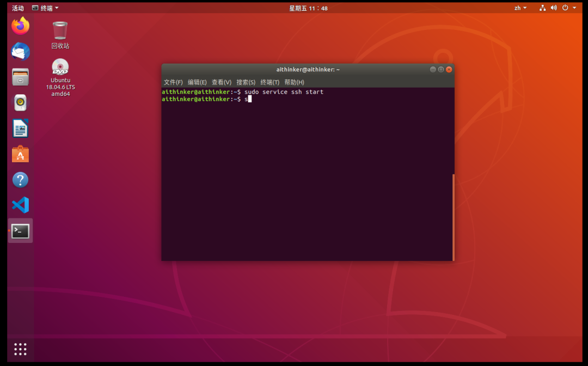Open the 编辑(E) menu in terminal

[197, 82]
